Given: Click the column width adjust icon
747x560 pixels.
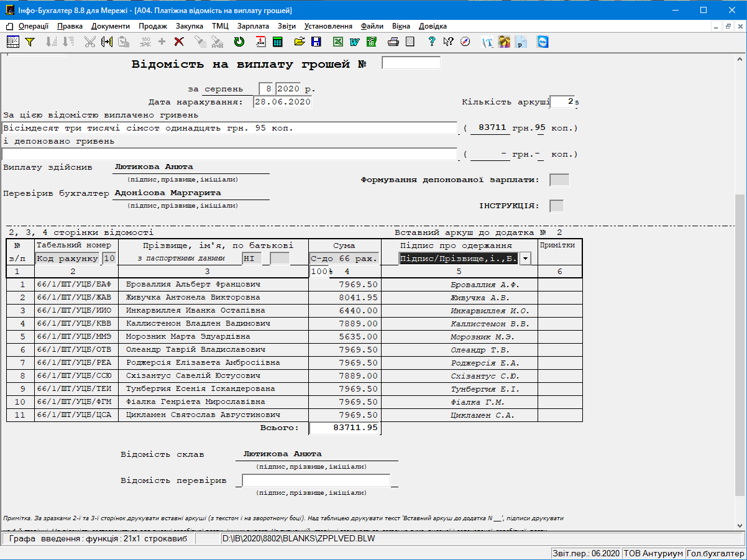Looking at the screenshot, I should click(x=106, y=42).
